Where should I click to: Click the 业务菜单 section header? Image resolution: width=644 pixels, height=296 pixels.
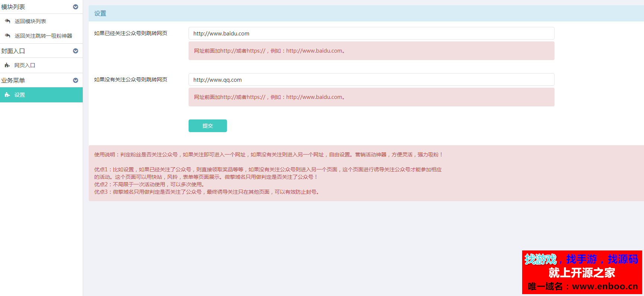point(41,80)
